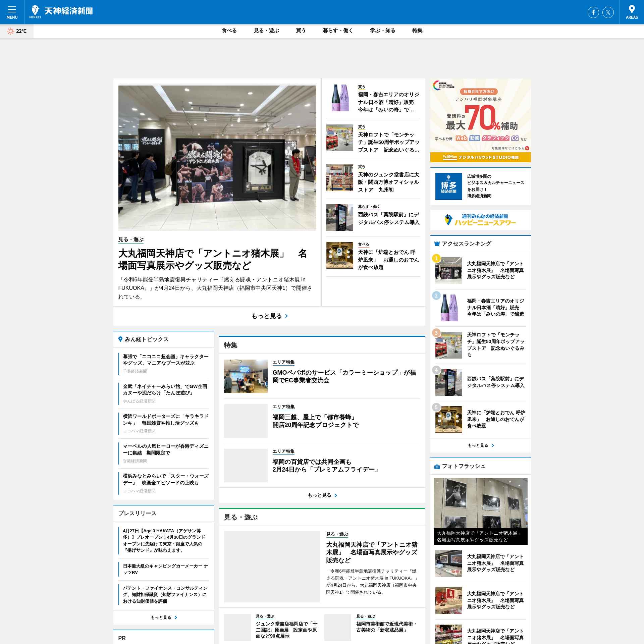The height and width of the screenshot is (644, 644).
Task: Click the pin icon by みん経トピックス
Action: pyautogui.click(x=120, y=339)
